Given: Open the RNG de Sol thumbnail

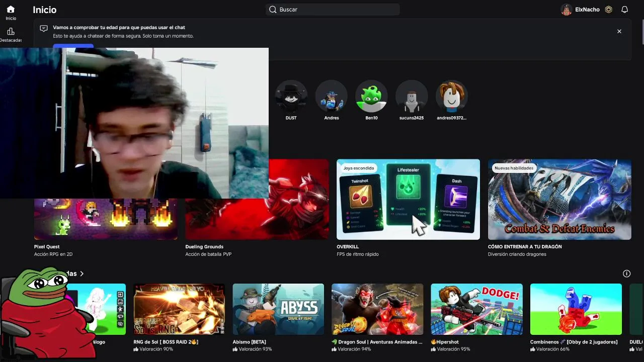Looking at the screenshot, I should click(179, 309).
